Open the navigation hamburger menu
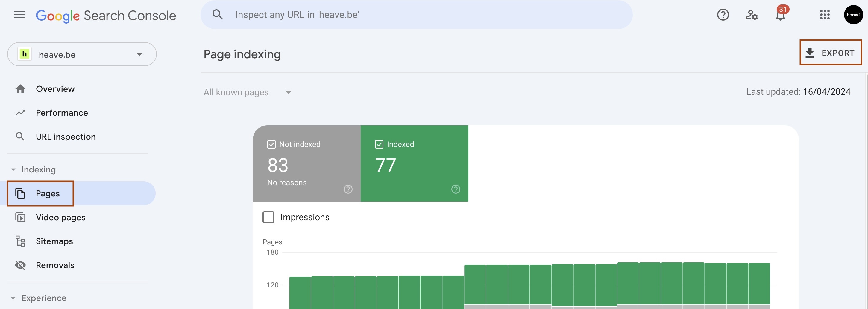The width and height of the screenshot is (868, 309). tap(19, 14)
